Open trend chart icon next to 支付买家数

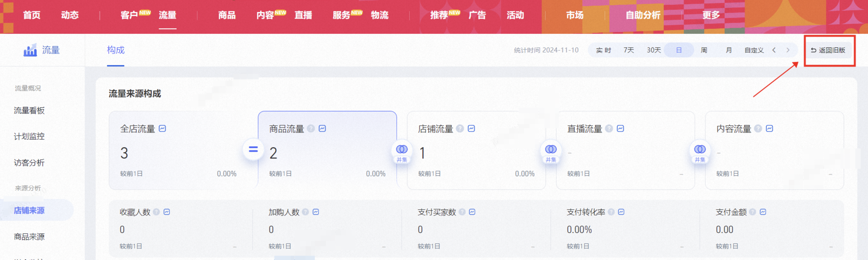[472, 212]
